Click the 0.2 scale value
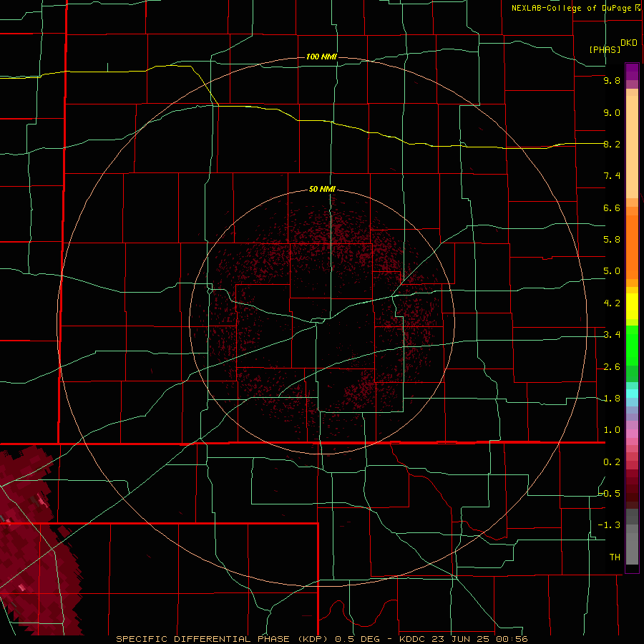The height and width of the screenshot is (644, 644). click(x=612, y=462)
